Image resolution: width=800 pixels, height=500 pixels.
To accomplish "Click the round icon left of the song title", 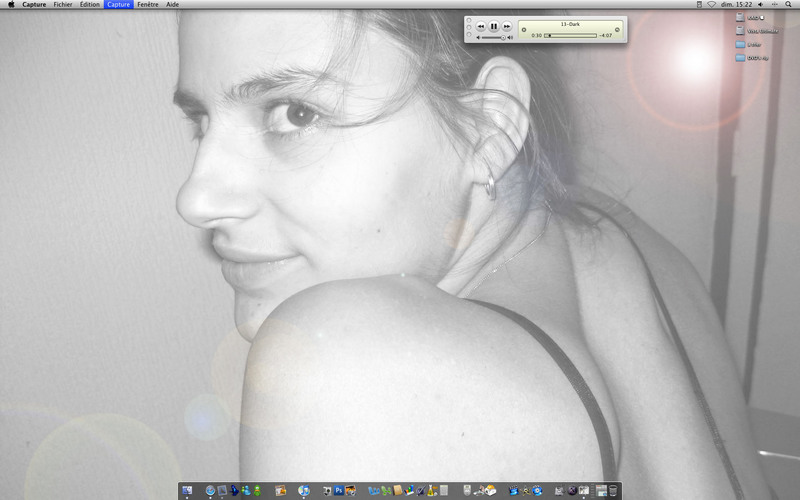I will coord(523,30).
